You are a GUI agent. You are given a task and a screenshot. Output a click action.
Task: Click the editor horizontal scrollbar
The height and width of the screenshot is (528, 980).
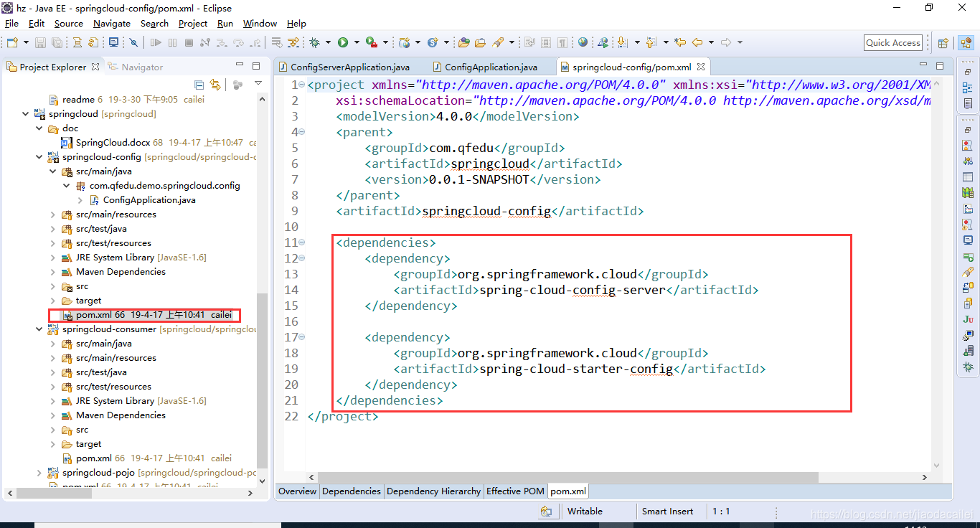click(x=568, y=477)
